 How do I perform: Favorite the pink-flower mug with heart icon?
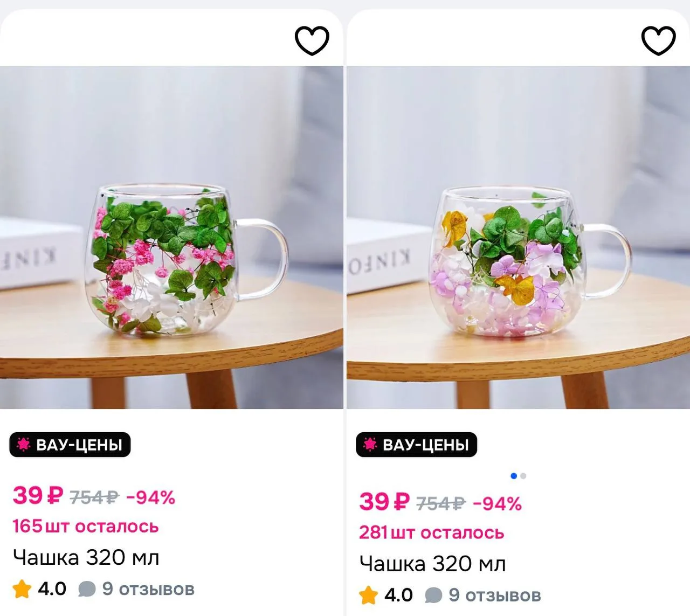(312, 40)
